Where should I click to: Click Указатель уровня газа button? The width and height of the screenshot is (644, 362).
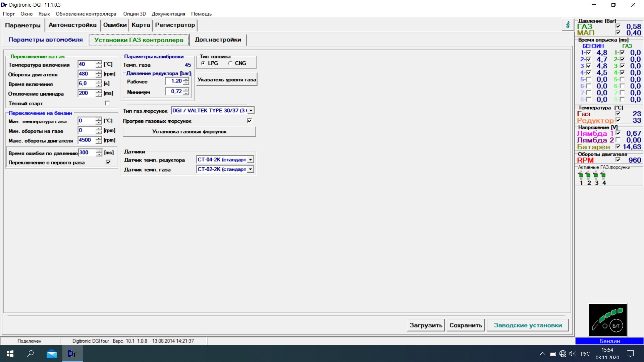[227, 79]
